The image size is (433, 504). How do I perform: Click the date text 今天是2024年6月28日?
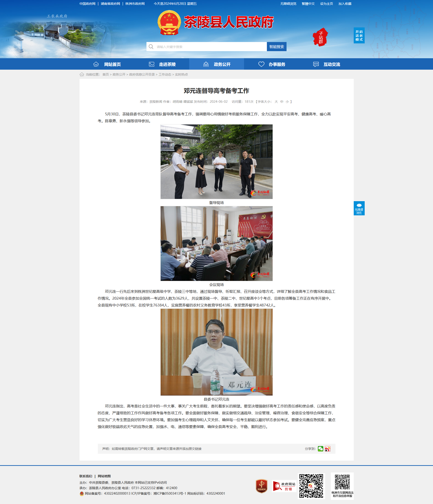coord(170,4)
